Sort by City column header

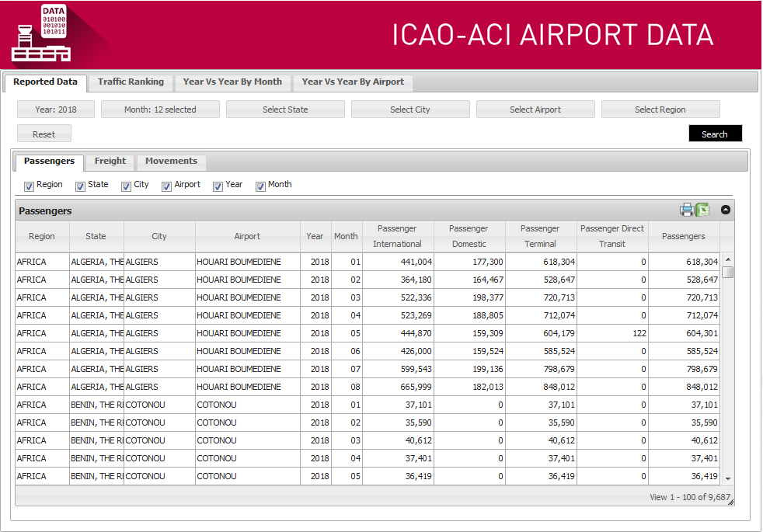159,236
